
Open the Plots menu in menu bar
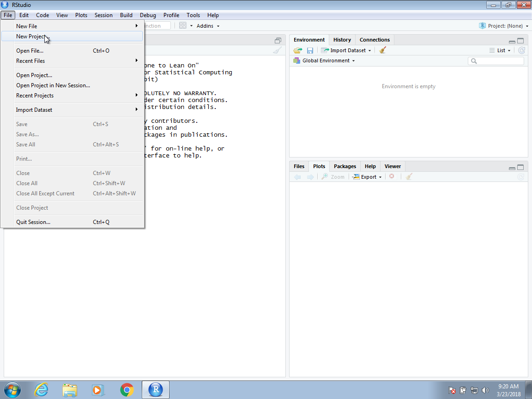(81, 15)
